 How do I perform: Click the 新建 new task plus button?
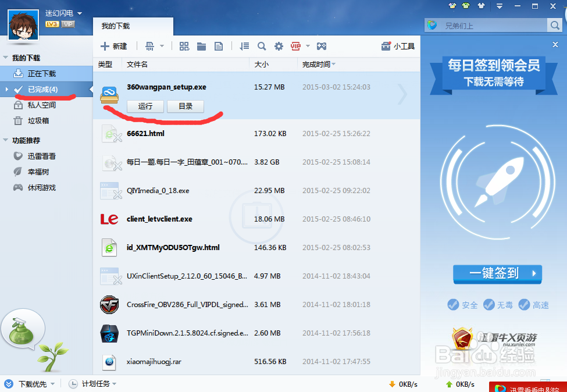[113, 47]
